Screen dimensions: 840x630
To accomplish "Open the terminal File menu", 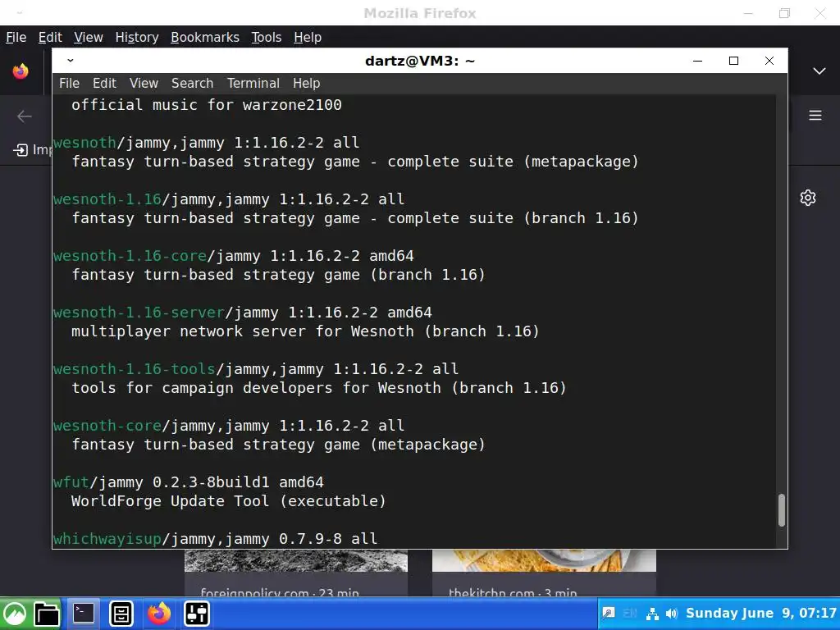I will click(x=69, y=84).
